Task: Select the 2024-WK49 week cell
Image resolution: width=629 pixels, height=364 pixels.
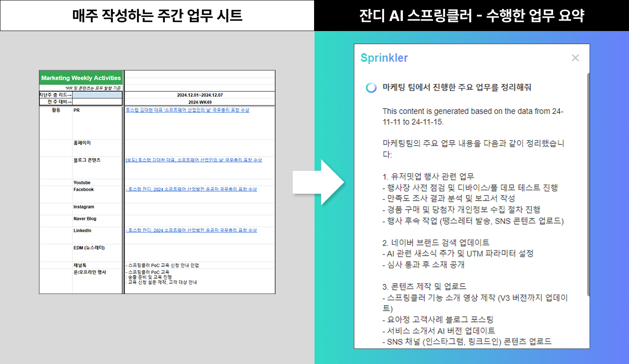Action: point(200,102)
